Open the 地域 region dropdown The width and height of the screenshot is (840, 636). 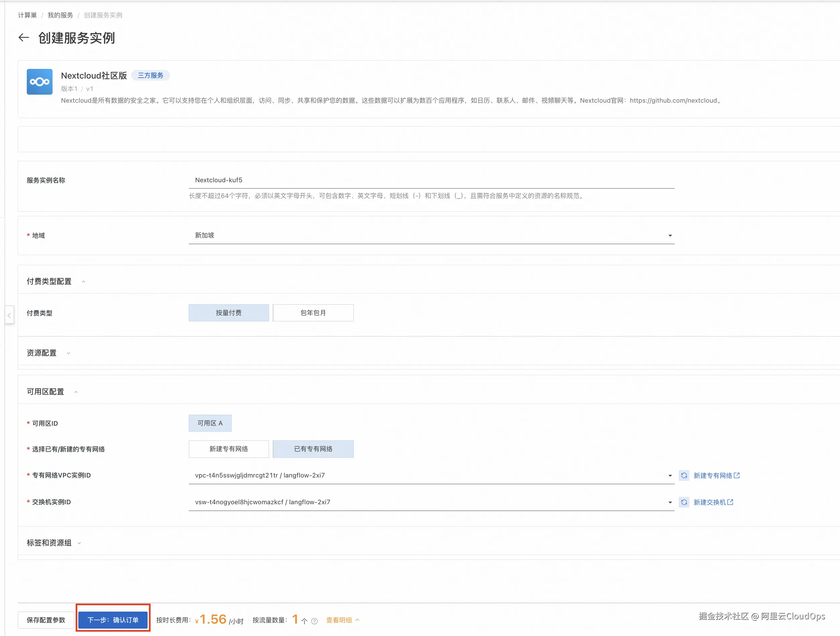(x=431, y=235)
